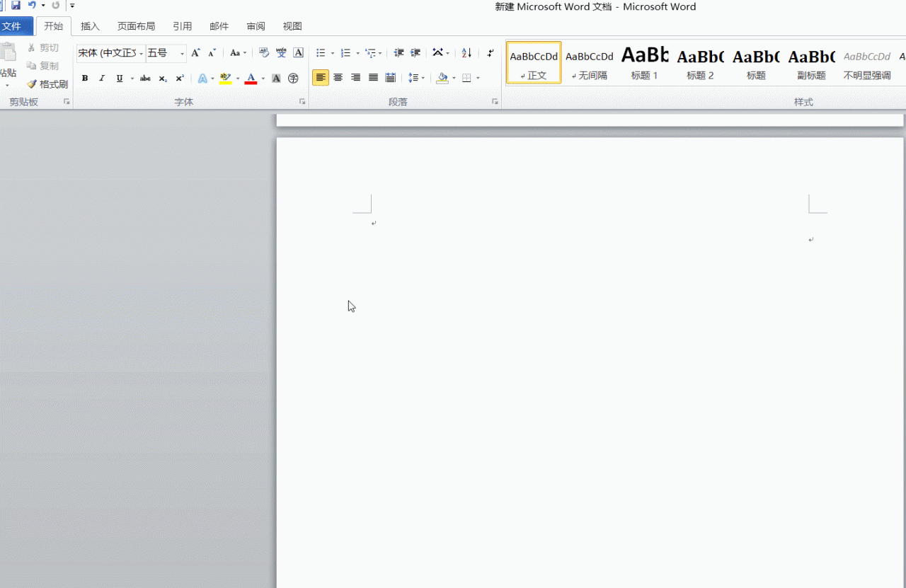The image size is (906, 588).
Task: Switch to the 引用 tab
Action: (x=182, y=26)
